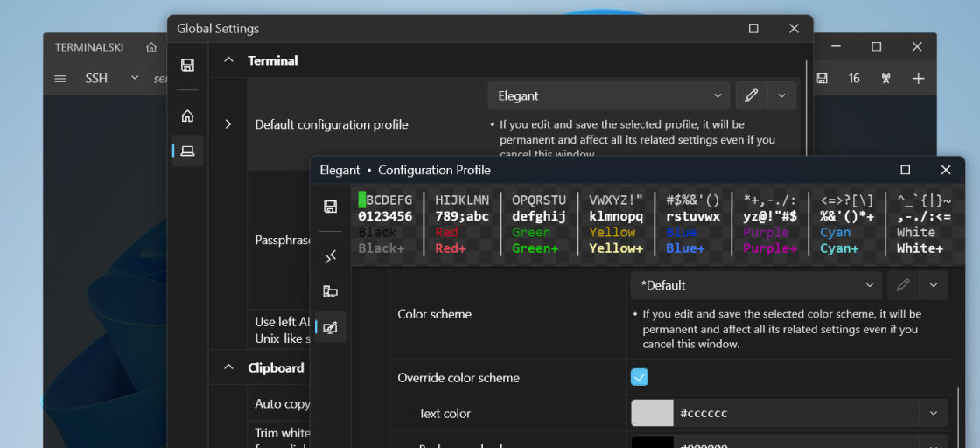This screenshot has width=980, height=448.
Task: Collapse the Clipboard section
Action: tap(228, 367)
